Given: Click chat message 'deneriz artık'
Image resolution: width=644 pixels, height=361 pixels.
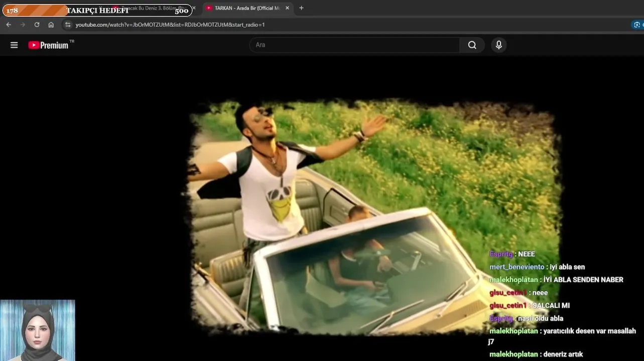Looking at the screenshot, I should (562, 354).
